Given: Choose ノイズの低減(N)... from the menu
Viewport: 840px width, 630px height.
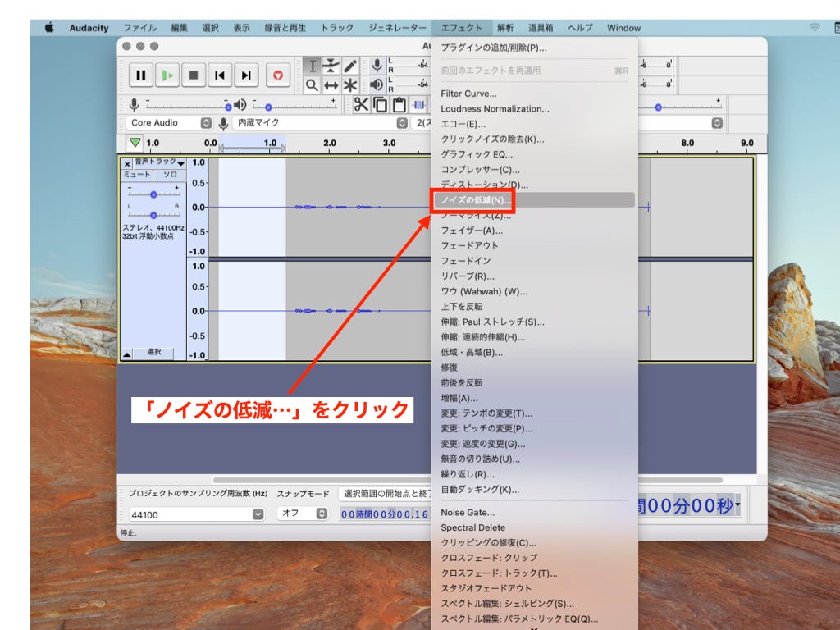Looking at the screenshot, I should pos(535,200).
